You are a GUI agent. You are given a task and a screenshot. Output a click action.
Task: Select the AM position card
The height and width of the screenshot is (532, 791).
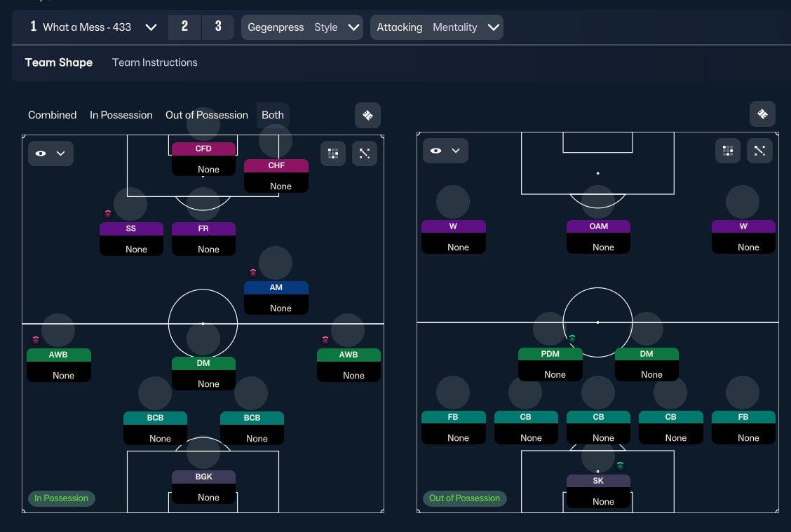pyautogui.click(x=276, y=297)
